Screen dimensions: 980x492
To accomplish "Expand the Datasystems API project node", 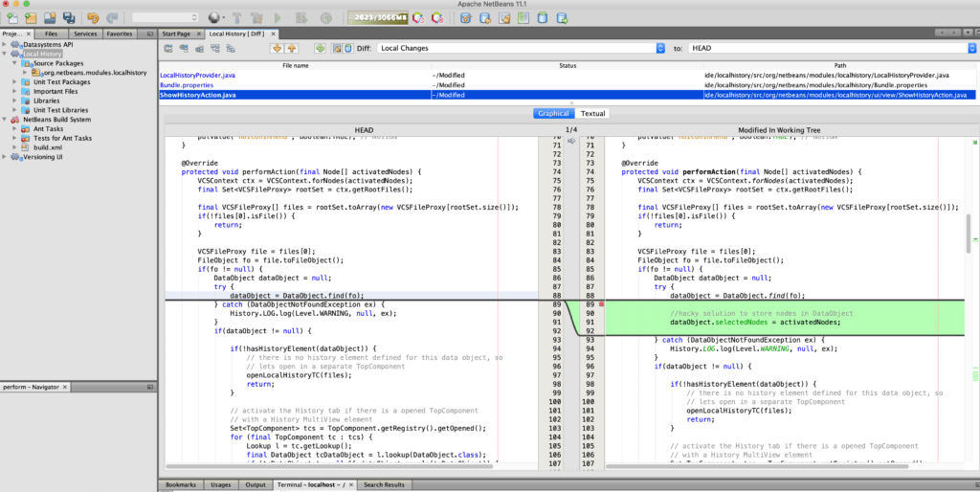I will click(x=6, y=44).
